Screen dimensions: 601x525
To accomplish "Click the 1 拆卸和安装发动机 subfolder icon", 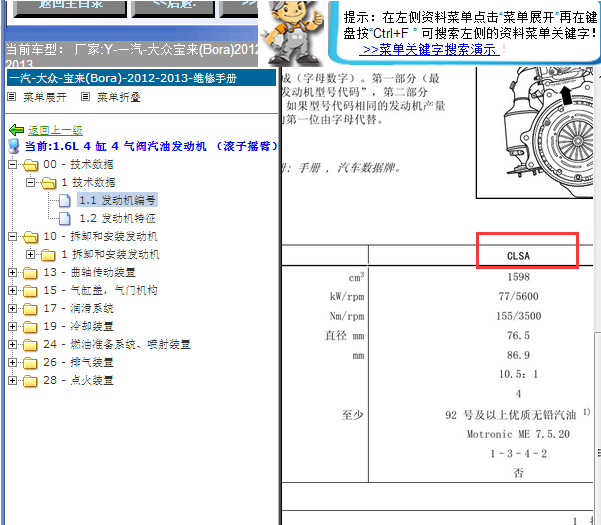I will click(x=49, y=255).
